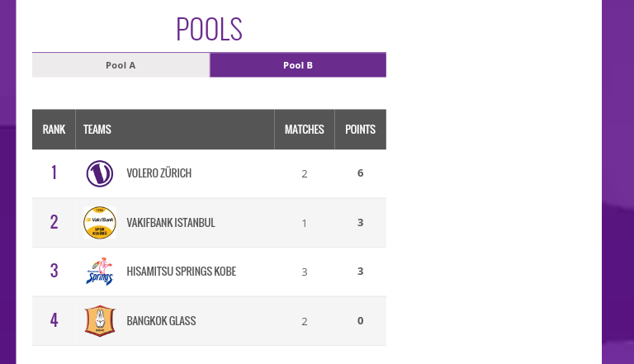Click Volero Zürich's points value 6
This screenshot has height=364, width=634.
[x=360, y=173]
